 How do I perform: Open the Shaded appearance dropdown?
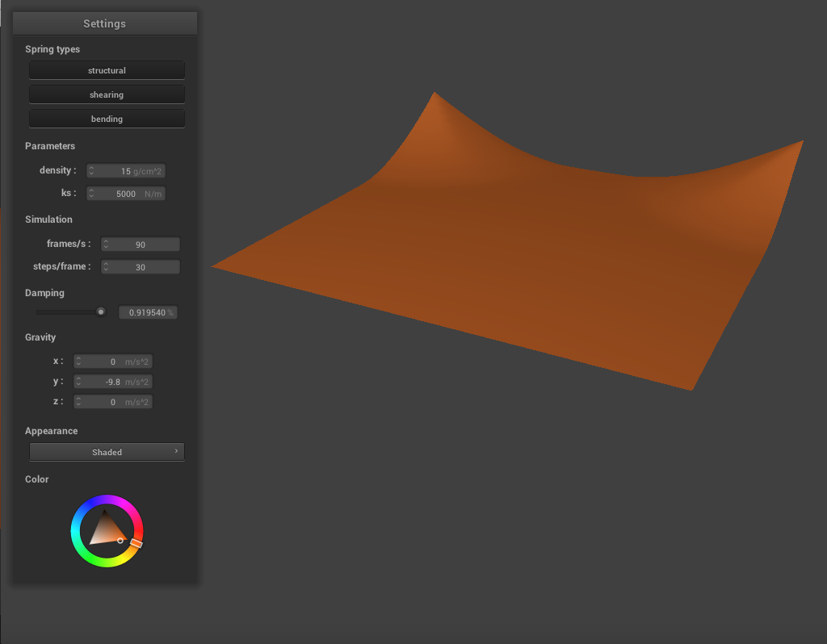pyautogui.click(x=107, y=452)
